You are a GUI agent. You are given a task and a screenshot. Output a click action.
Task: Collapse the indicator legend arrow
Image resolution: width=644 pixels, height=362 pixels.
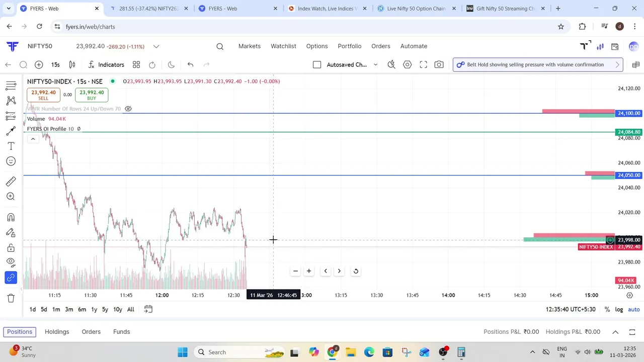click(33, 139)
